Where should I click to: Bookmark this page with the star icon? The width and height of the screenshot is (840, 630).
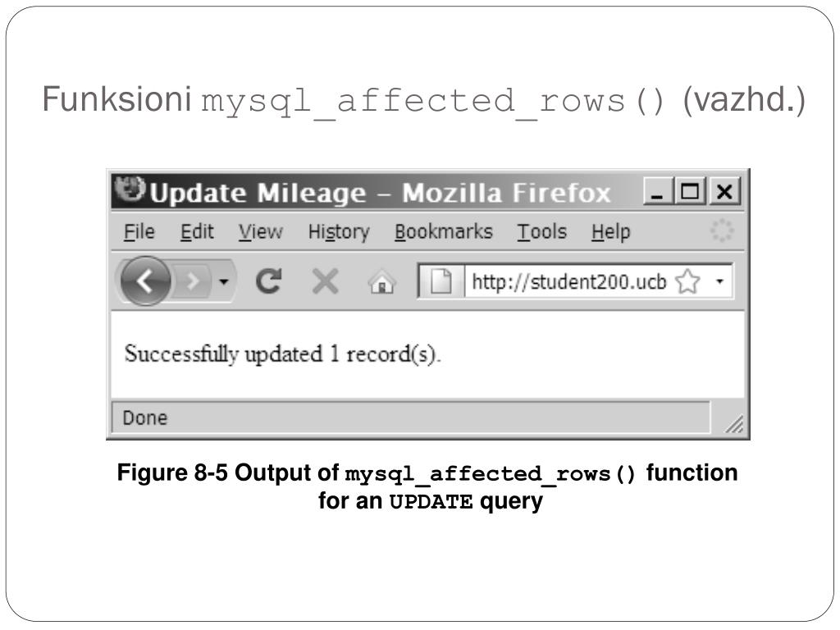pos(687,281)
